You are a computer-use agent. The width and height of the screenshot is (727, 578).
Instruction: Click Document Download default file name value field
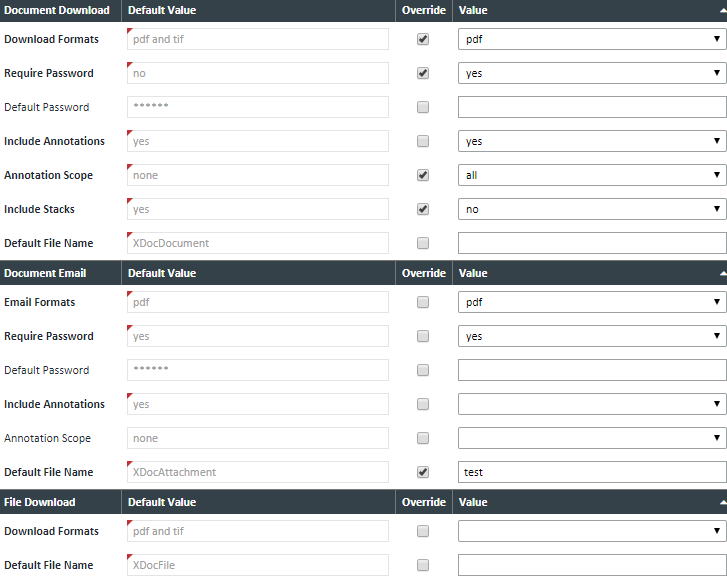click(591, 243)
